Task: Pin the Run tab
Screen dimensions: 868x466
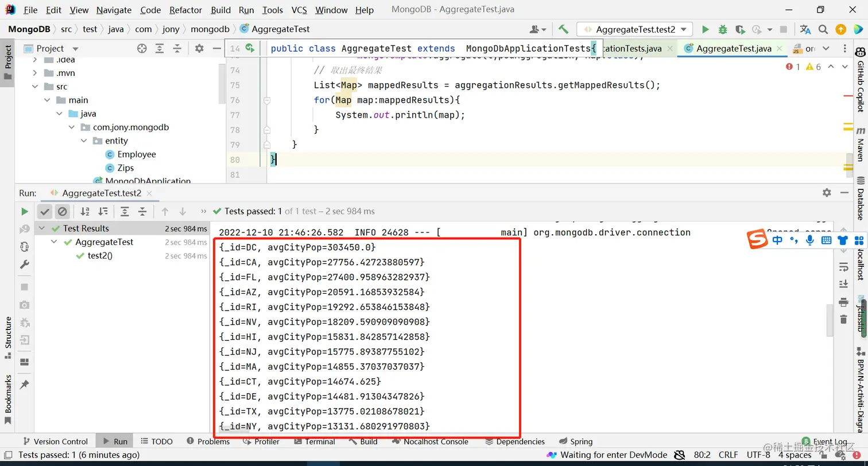Action: tap(24, 385)
